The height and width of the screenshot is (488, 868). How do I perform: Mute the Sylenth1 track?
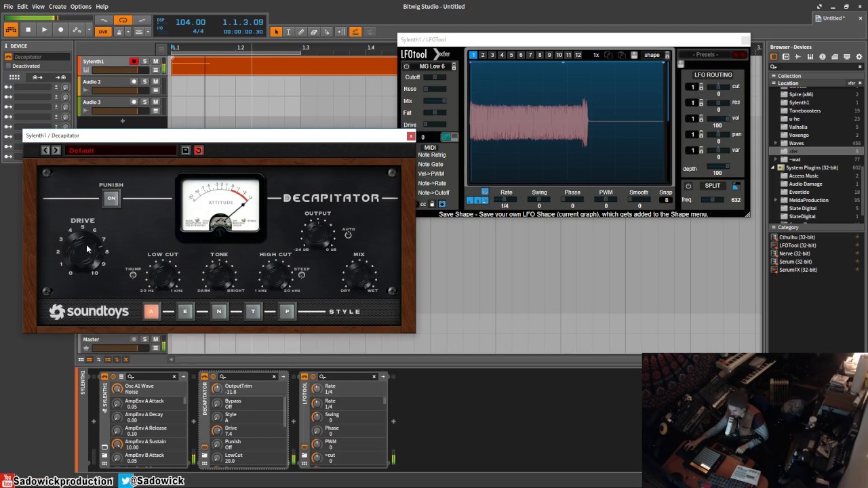point(155,62)
